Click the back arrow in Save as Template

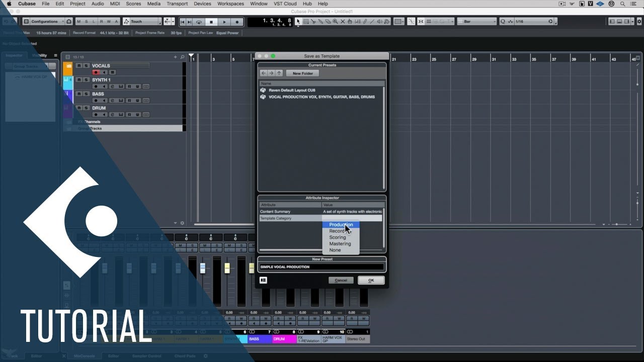coord(263,73)
